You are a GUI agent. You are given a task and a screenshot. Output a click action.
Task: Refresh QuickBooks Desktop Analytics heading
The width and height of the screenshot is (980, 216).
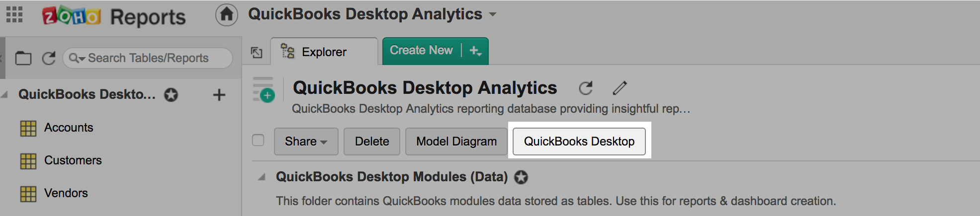(x=586, y=88)
